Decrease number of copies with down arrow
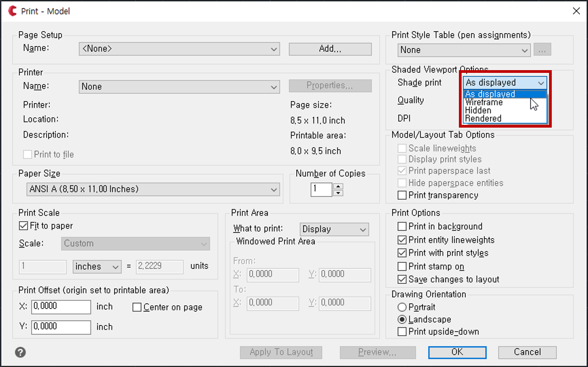This screenshot has width=588, height=367. pyautogui.click(x=338, y=193)
